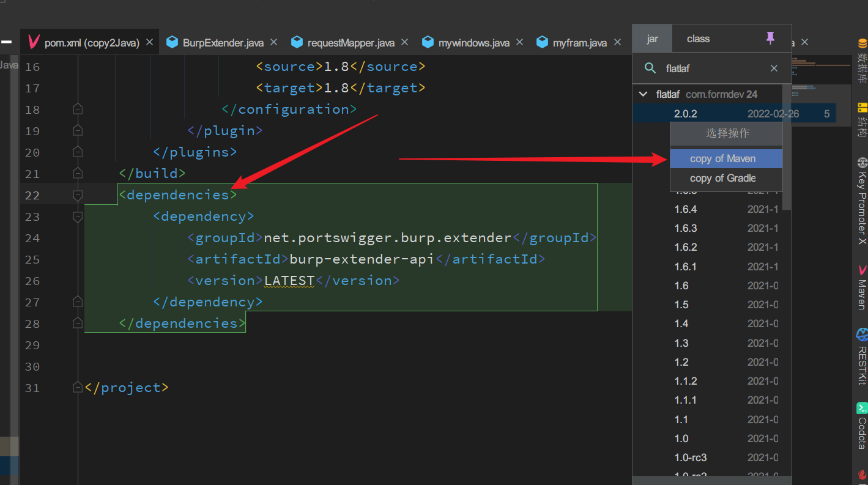Close the BurpExtender.java tab
The image size is (868, 485).
pos(273,42)
